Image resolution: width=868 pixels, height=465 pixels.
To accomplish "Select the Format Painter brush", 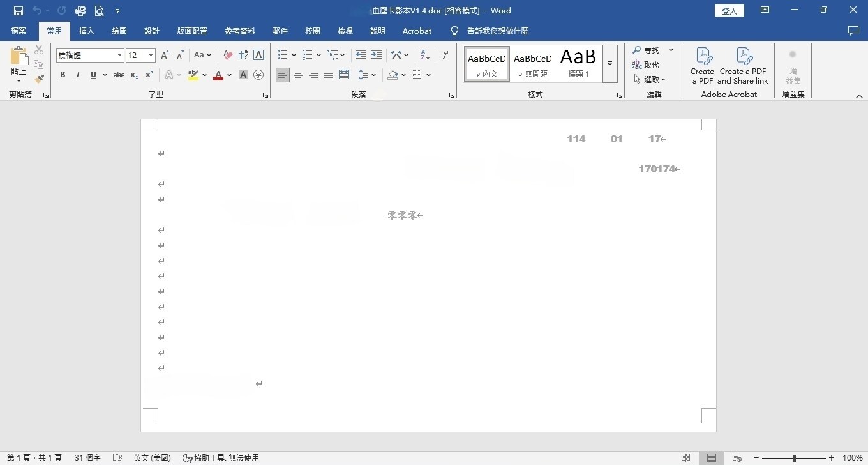I will pos(39,79).
